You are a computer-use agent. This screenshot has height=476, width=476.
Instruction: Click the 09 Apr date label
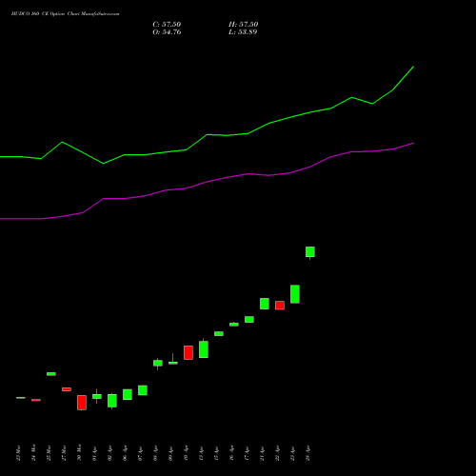[x=170, y=453]
